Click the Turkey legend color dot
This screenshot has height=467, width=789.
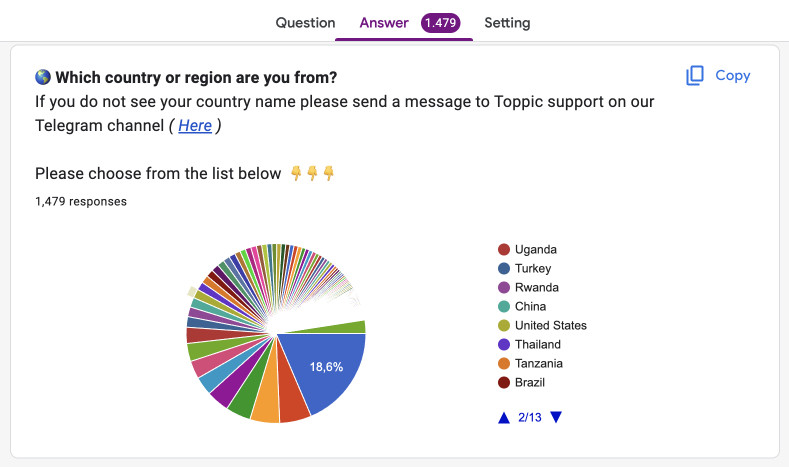[504, 269]
